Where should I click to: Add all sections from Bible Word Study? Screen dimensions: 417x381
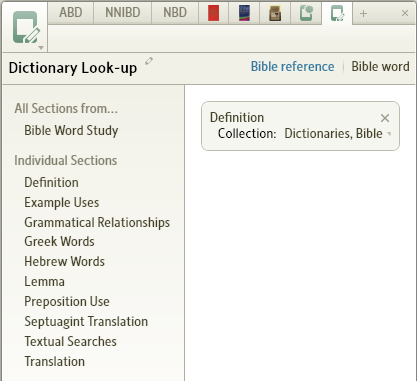(x=71, y=130)
